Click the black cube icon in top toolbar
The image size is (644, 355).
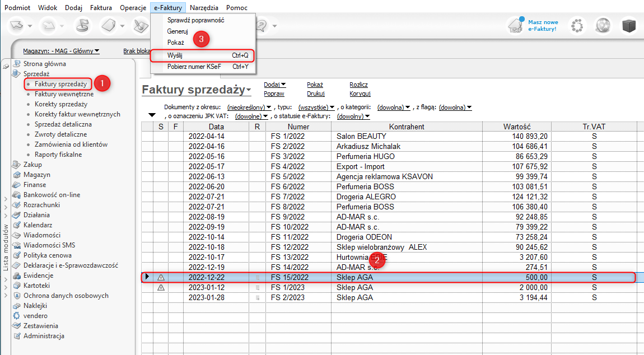pos(629,26)
